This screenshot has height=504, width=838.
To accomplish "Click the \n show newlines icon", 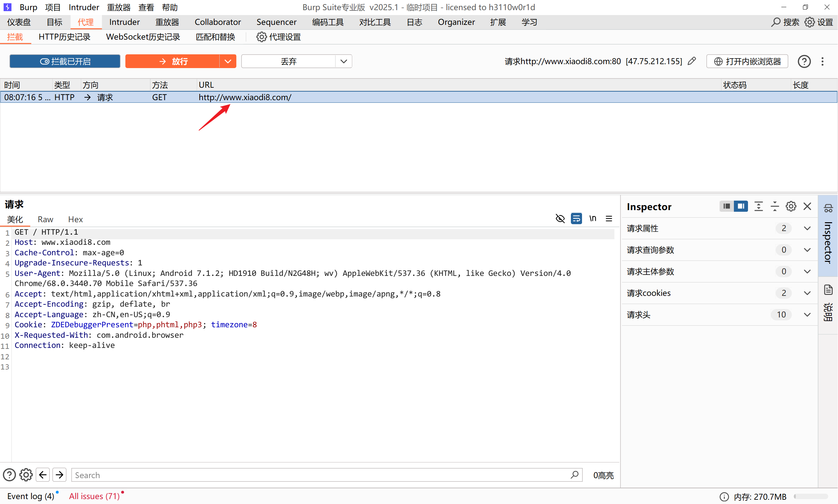I will click(x=592, y=218).
